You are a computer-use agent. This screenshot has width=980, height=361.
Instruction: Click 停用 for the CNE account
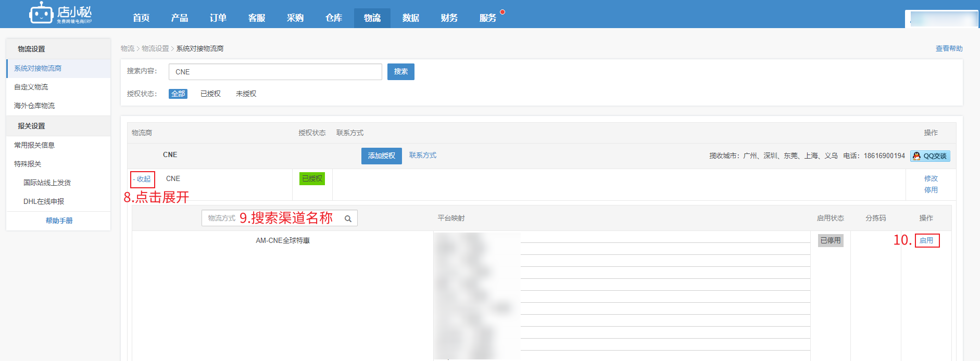931,190
